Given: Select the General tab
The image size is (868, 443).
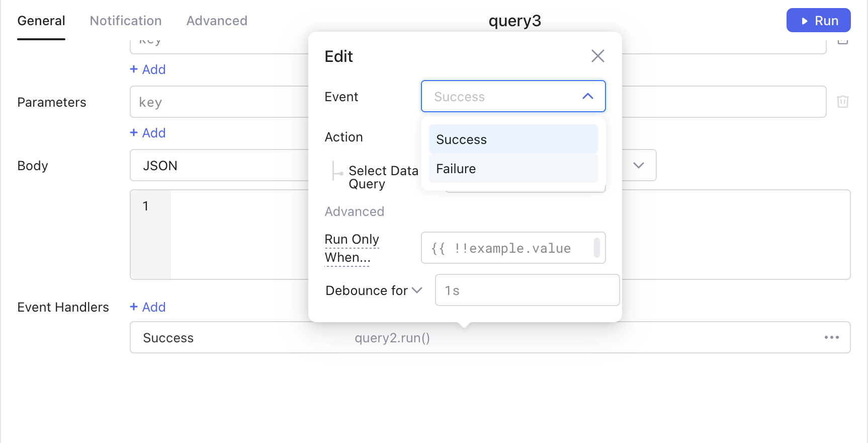Looking at the screenshot, I should pos(41,21).
